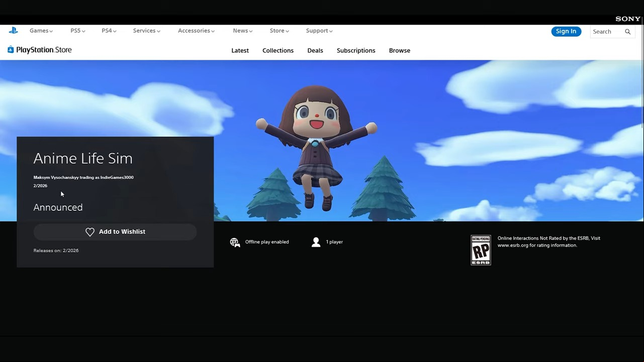Open the Subscriptions store tab
The height and width of the screenshot is (362, 644).
[356, 51]
